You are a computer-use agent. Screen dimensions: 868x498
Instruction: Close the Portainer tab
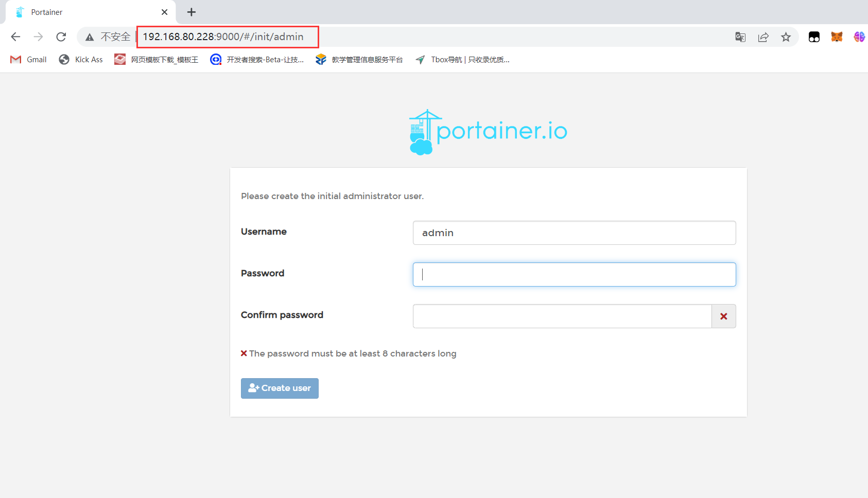point(164,12)
